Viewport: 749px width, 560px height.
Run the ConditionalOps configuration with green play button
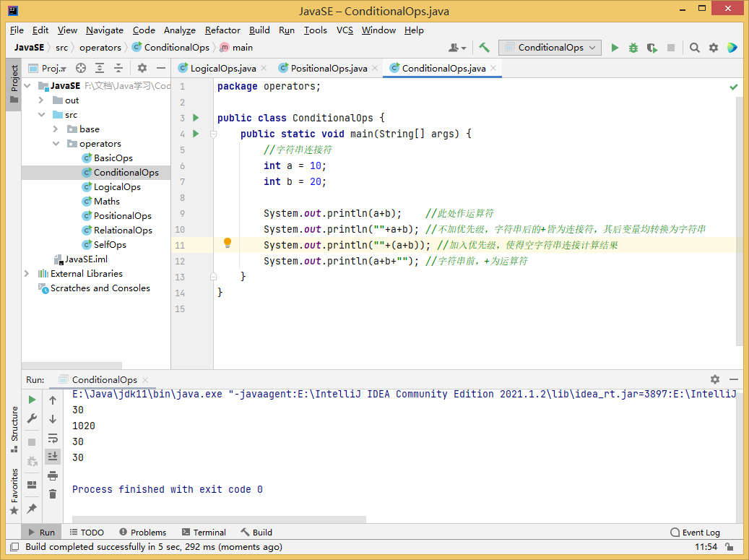615,48
